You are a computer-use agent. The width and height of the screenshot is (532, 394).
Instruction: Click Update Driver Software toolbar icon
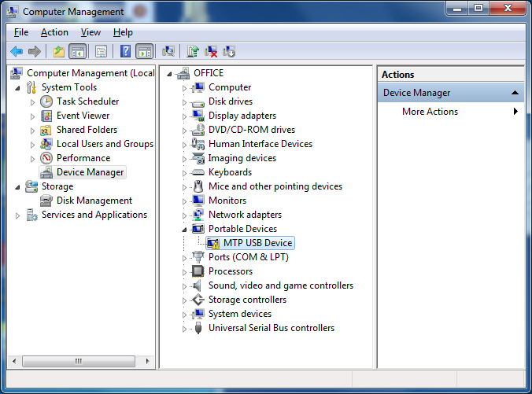coord(193,52)
